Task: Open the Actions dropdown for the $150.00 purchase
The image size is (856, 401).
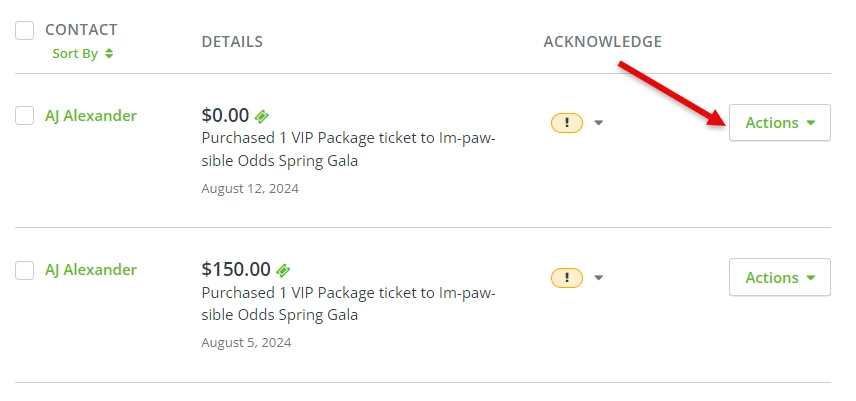Action: coord(779,277)
